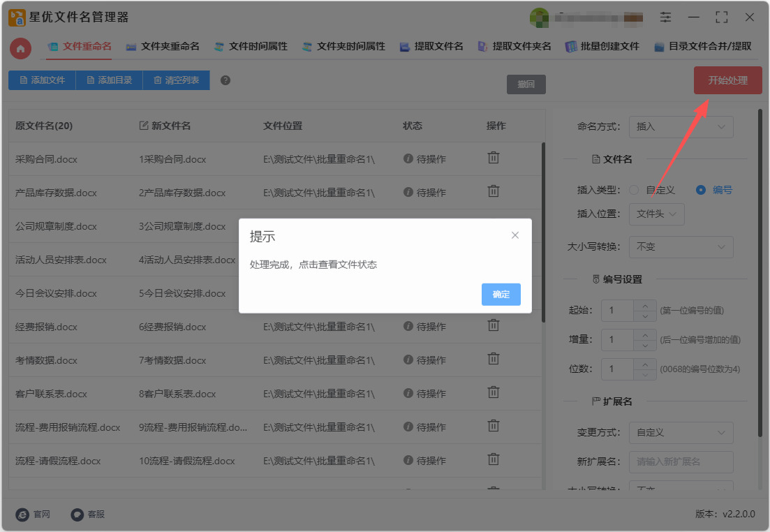770x532 pixels.
Task: Click new filename 1采购合同.docx cell
Action: 172,159
